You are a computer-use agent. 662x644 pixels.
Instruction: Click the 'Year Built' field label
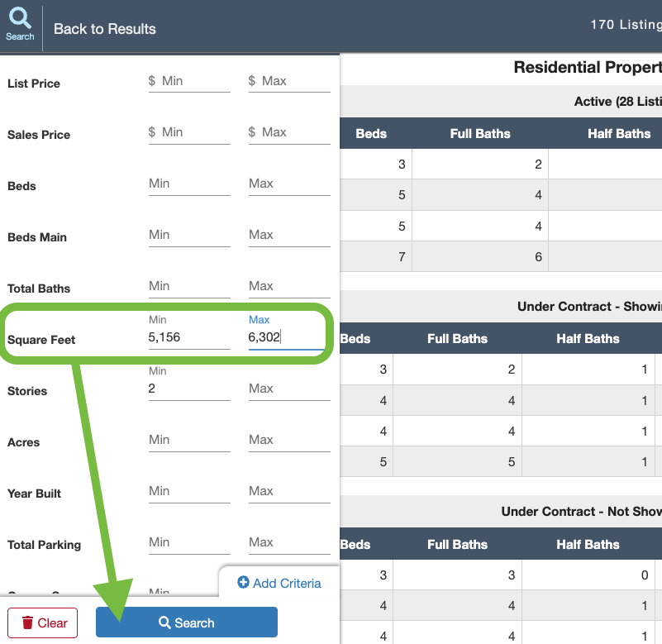coord(34,494)
